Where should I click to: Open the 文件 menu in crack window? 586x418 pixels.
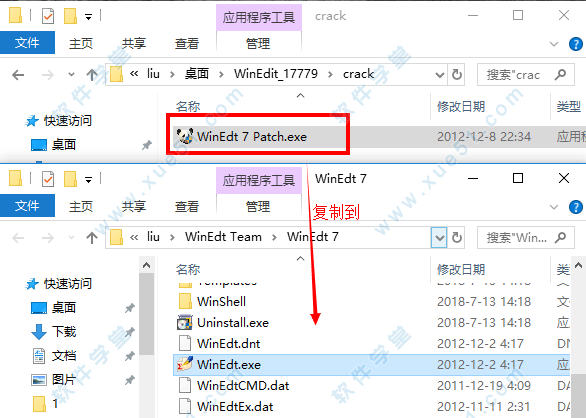pos(27,43)
